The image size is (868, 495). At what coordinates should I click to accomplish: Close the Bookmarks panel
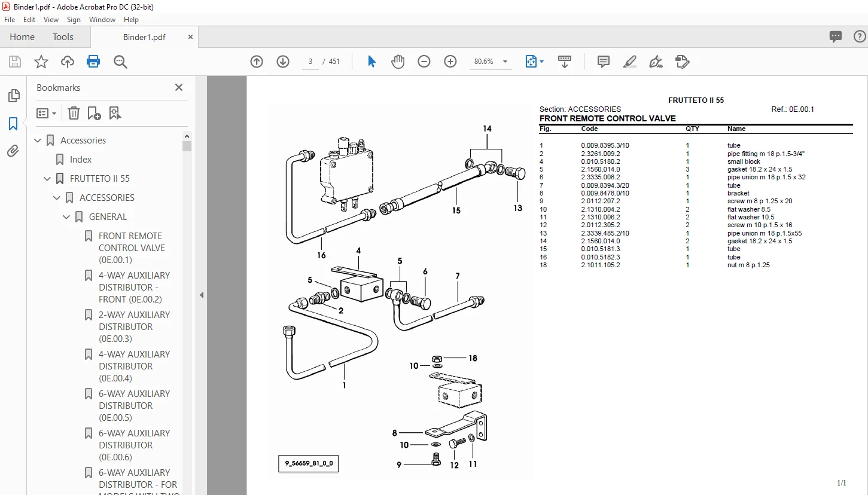click(179, 87)
